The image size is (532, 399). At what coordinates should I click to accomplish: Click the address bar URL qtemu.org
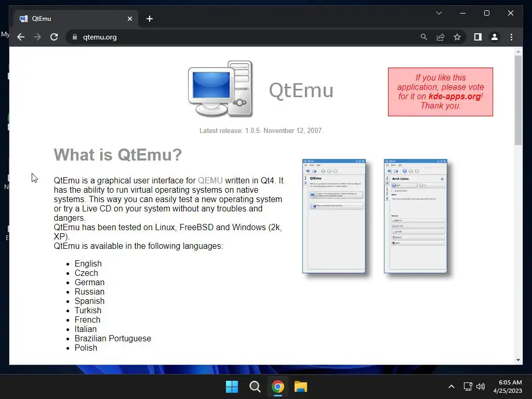pyautogui.click(x=100, y=37)
